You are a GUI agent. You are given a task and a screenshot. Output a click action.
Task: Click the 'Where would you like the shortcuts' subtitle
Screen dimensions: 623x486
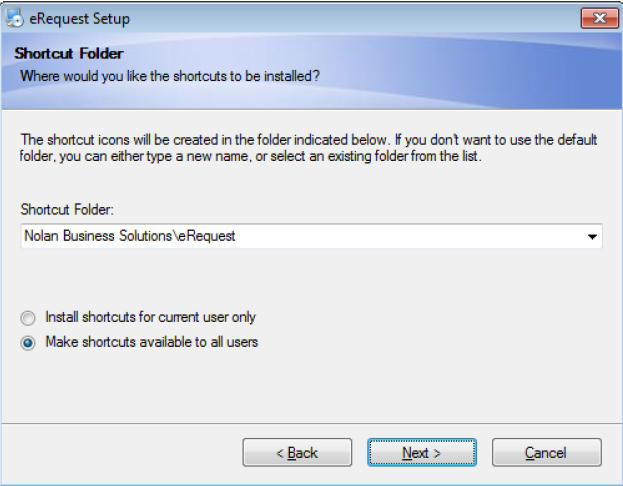pyautogui.click(x=170, y=75)
